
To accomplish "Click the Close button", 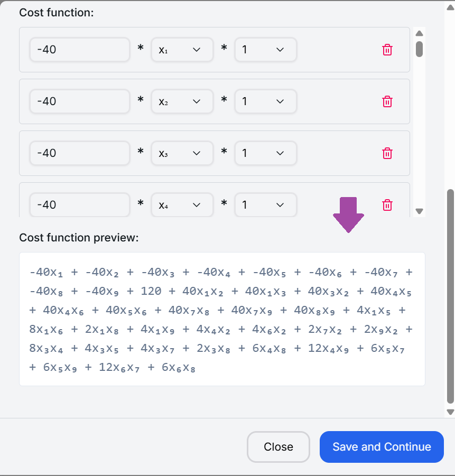I will click(x=278, y=447).
